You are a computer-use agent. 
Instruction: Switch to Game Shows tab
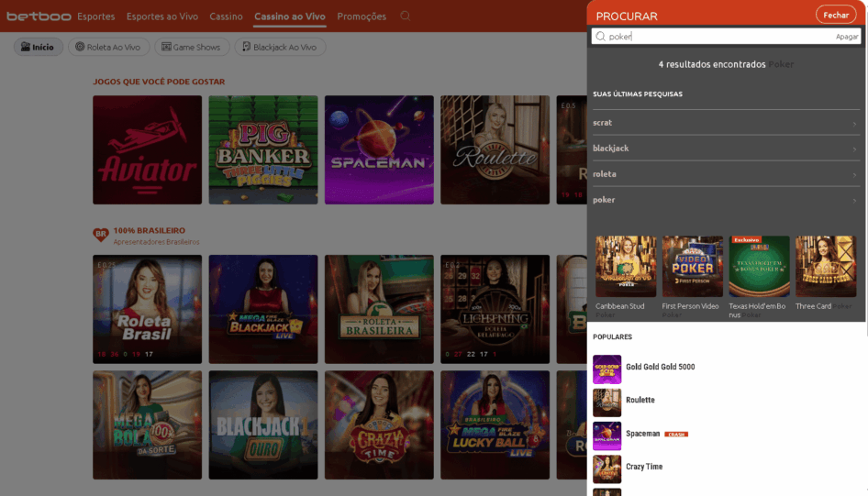click(192, 47)
